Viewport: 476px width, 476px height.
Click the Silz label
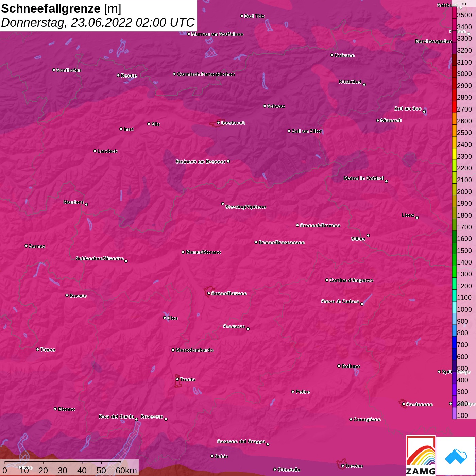[x=156, y=124]
